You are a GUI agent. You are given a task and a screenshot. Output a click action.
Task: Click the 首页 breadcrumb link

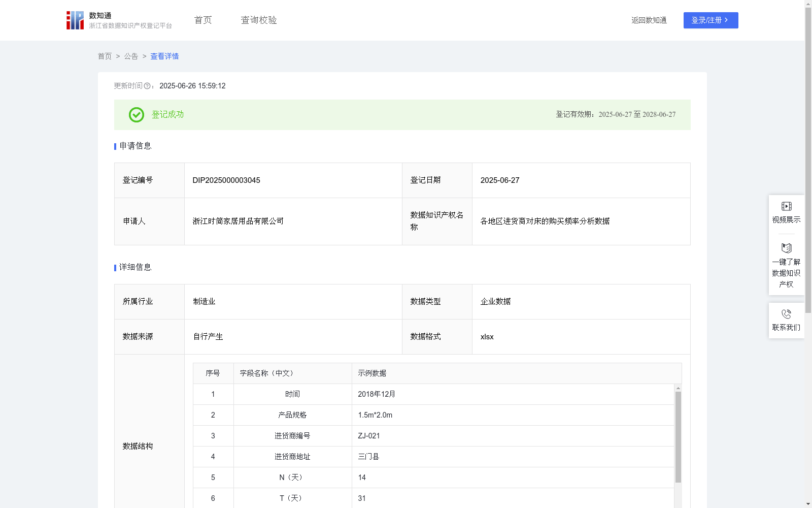coord(105,56)
